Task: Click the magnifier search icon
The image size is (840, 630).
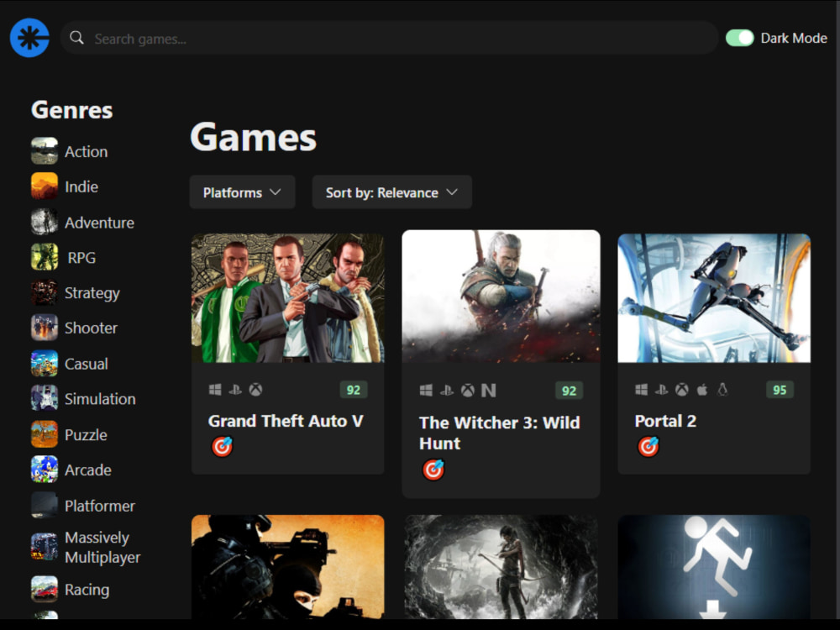Action: [76, 38]
